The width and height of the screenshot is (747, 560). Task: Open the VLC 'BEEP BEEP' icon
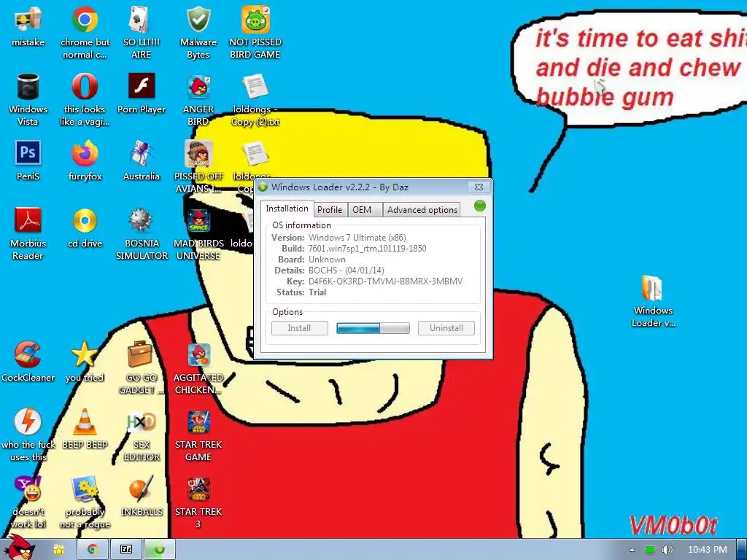coord(85,429)
